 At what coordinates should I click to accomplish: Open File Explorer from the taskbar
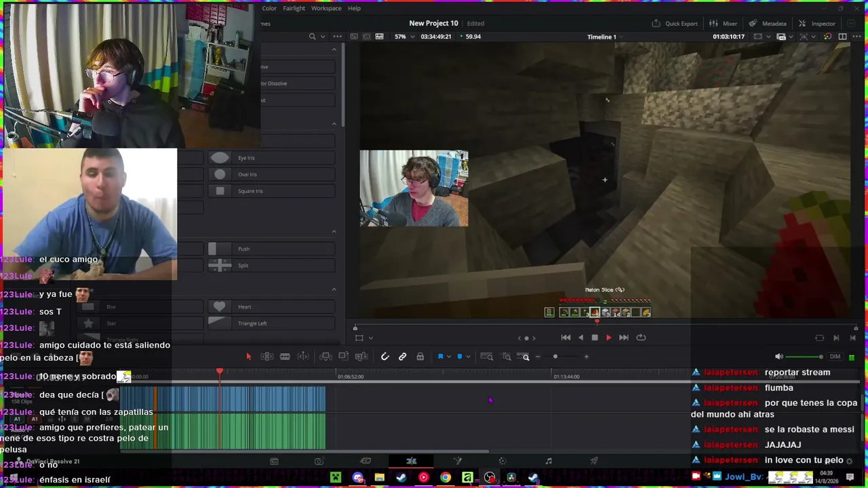point(380,478)
